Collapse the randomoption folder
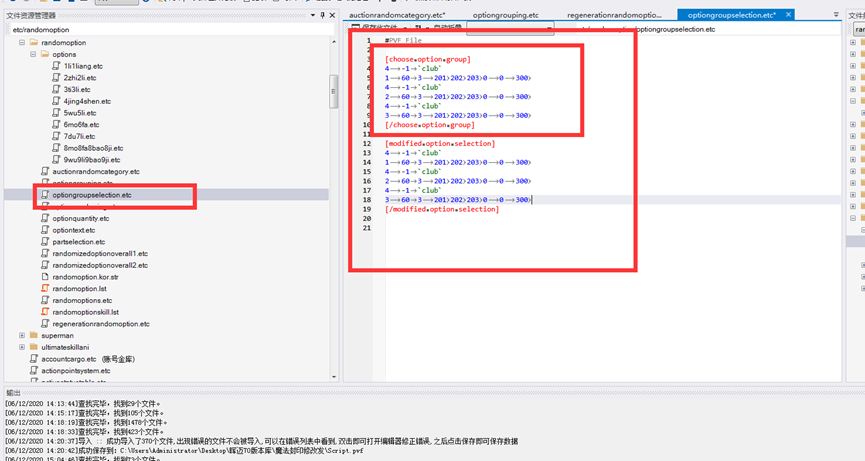The image size is (865, 461). coord(22,43)
